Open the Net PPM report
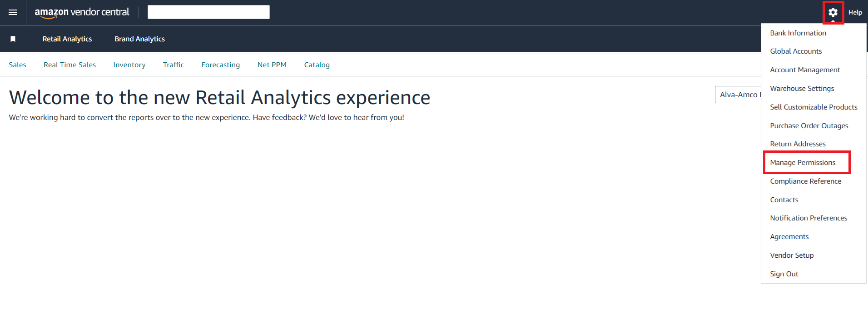 click(x=272, y=65)
